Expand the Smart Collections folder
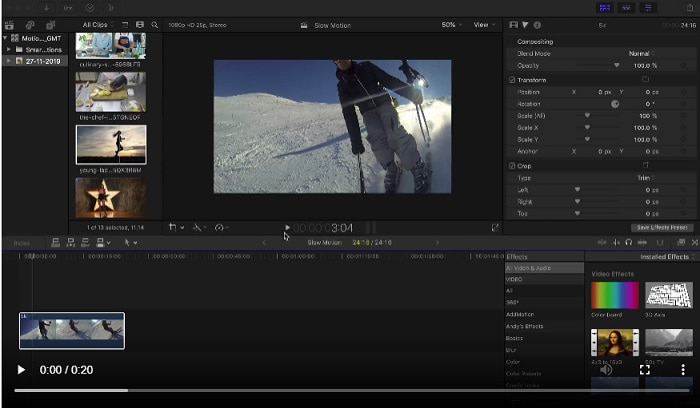700x408 pixels. (8, 50)
